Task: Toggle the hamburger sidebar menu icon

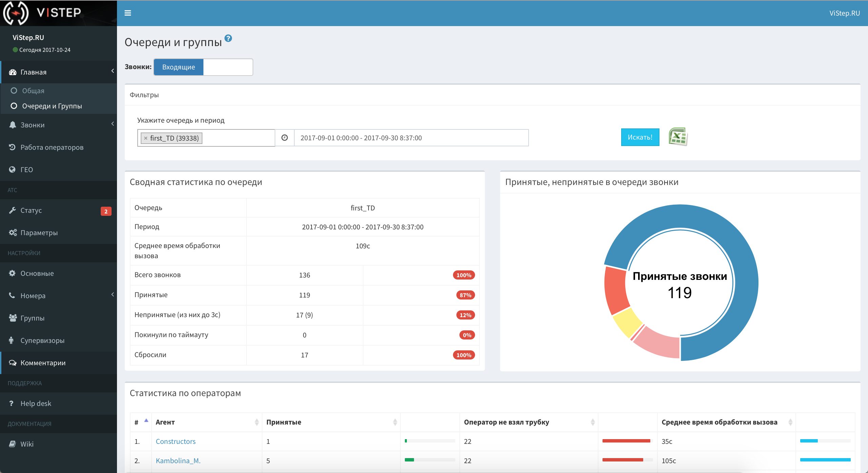Action: pyautogui.click(x=128, y=13)
